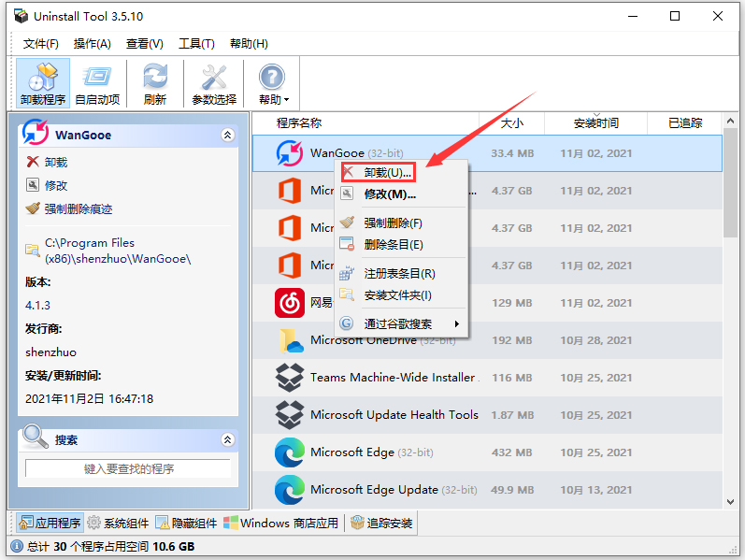The width and height of the screenshot is (745, 560).
Task: Click the Microsoft Edge program icon
Action: click(x=289, y=452)
